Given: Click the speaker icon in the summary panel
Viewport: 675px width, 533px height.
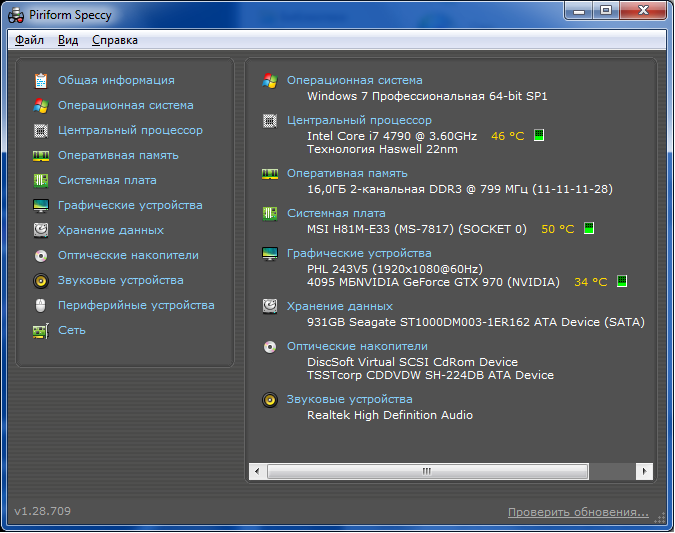Looking at the screenshot, I should pos(270,400).
